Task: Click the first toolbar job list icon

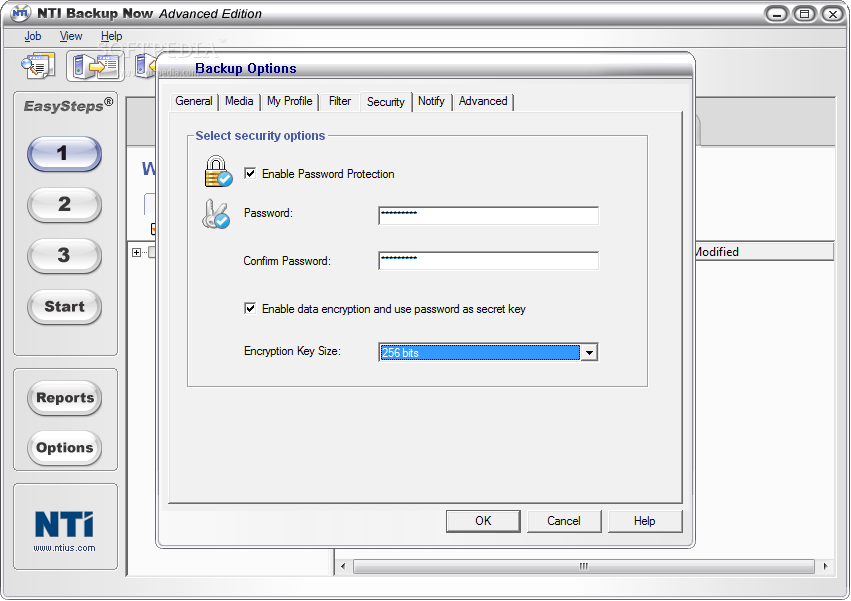Action: 39,66
